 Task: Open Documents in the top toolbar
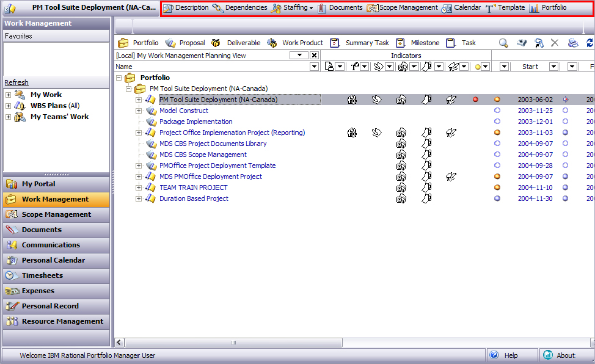(340, 7)
